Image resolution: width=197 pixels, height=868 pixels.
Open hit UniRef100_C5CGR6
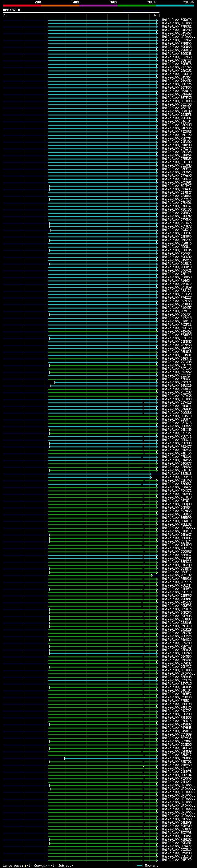177,551
